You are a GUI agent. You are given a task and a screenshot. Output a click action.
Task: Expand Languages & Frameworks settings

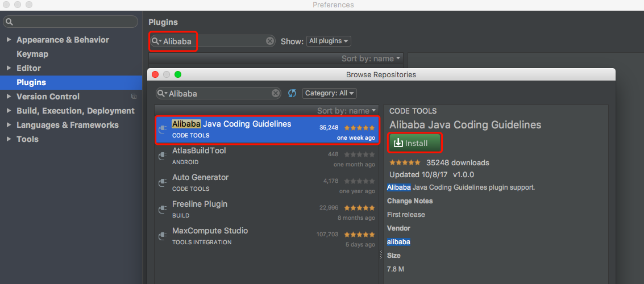9,125
